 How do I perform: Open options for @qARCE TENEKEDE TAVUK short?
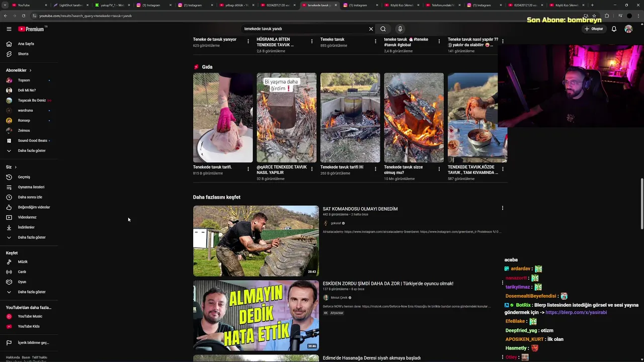coord(312,169)
